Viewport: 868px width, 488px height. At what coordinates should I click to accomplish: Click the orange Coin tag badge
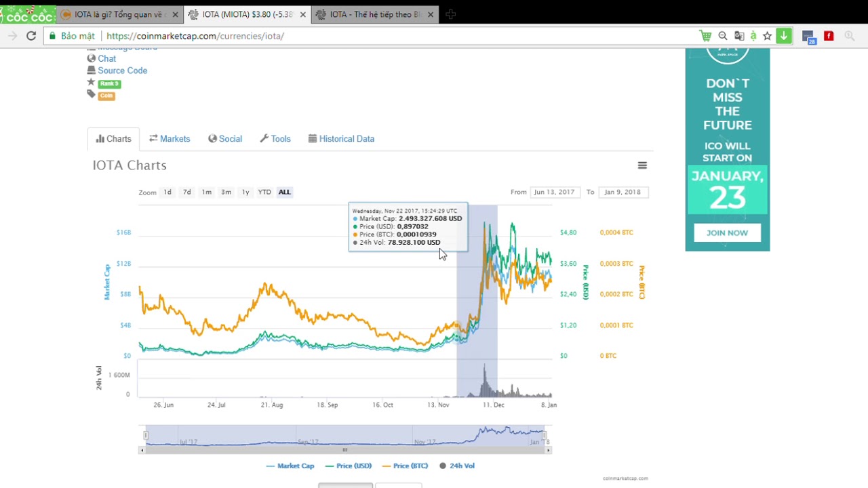coord(106,96)
